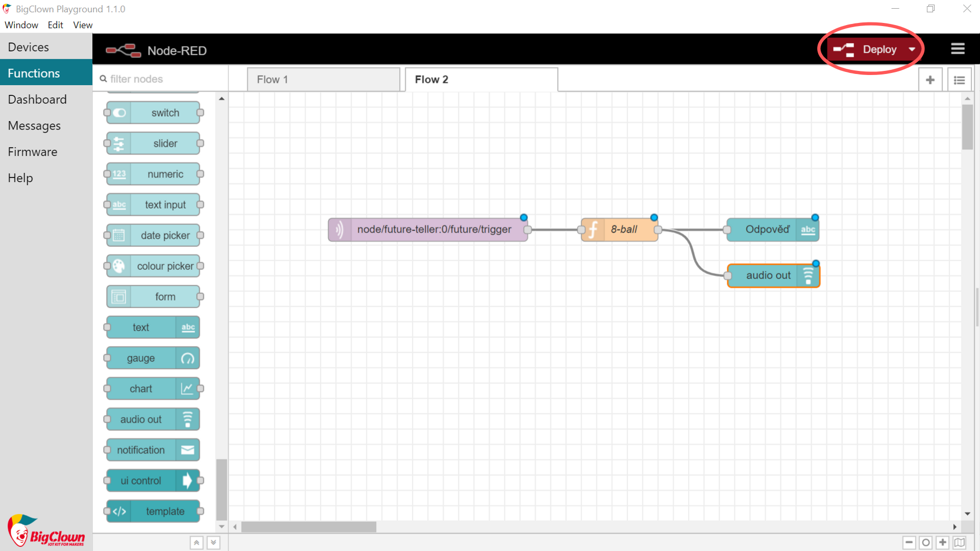
Task: Click input port of canvas audio out node
Action: point(727,276)
